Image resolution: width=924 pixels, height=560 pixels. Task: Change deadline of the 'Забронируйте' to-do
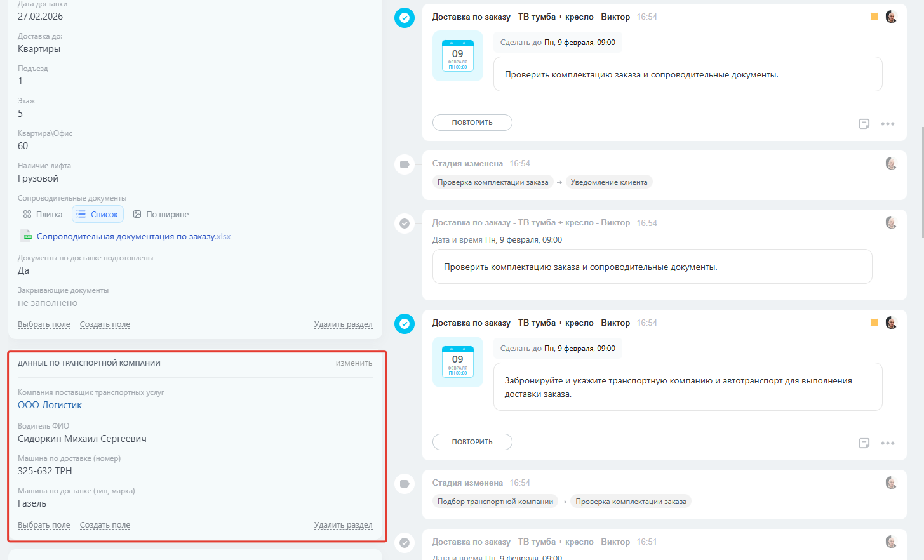580,349
